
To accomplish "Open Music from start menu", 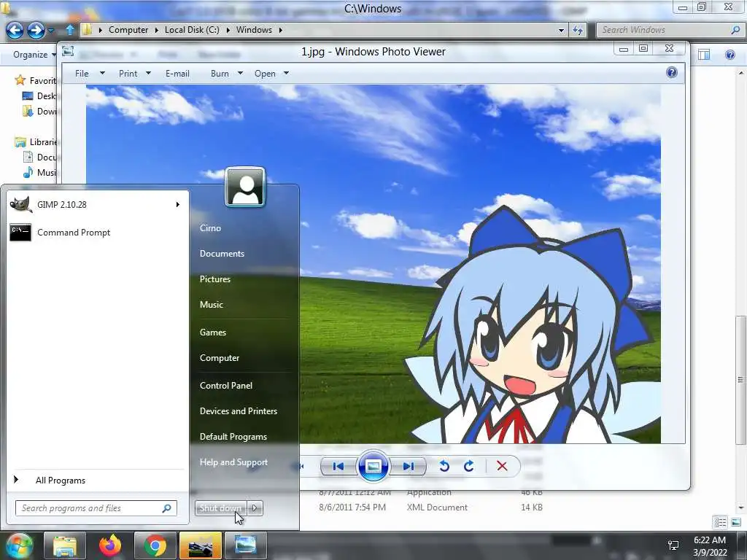I will [211, 305].
